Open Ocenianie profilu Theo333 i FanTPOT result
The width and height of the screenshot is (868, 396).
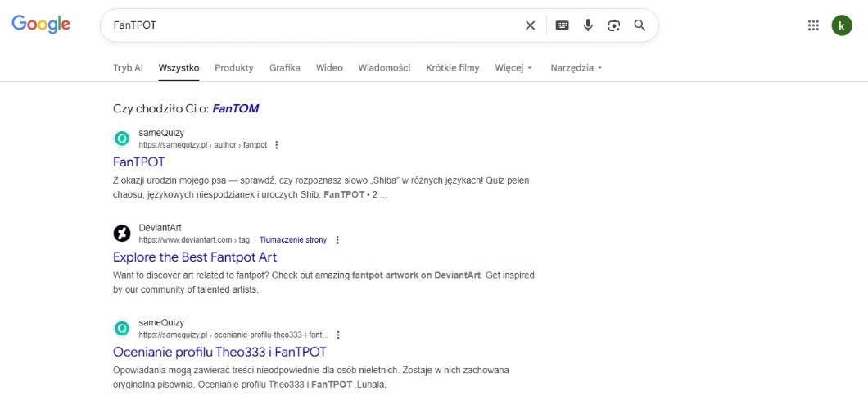click(x=219, y=352)
